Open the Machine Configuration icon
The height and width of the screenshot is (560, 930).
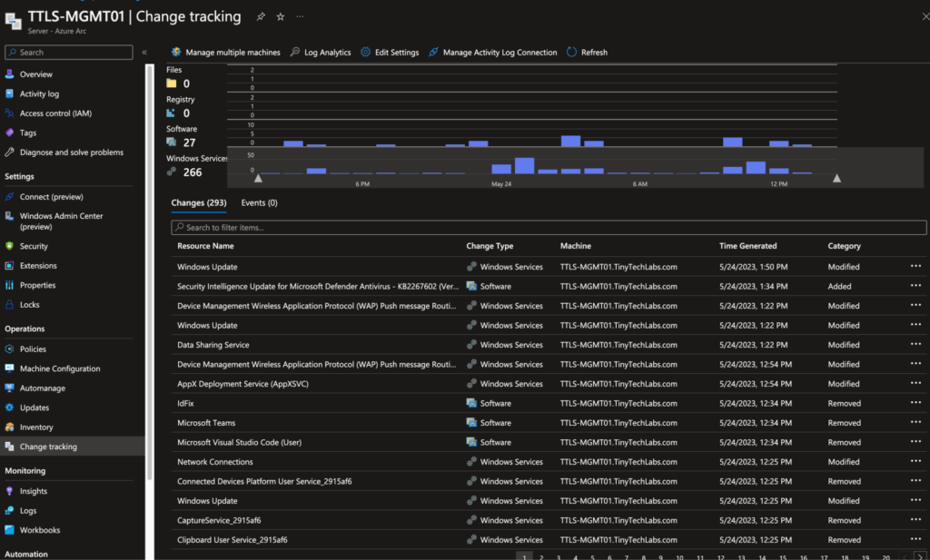tap(9, 368)
